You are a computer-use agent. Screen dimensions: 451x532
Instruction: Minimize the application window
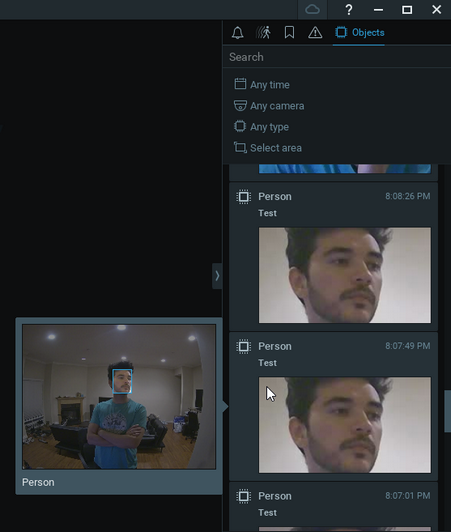click(378, 10)
